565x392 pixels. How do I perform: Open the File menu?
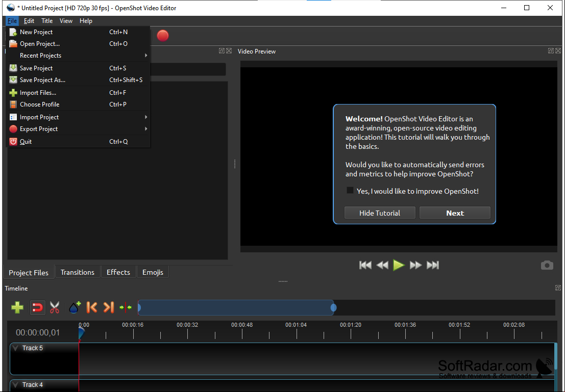(x=12, y=21)
